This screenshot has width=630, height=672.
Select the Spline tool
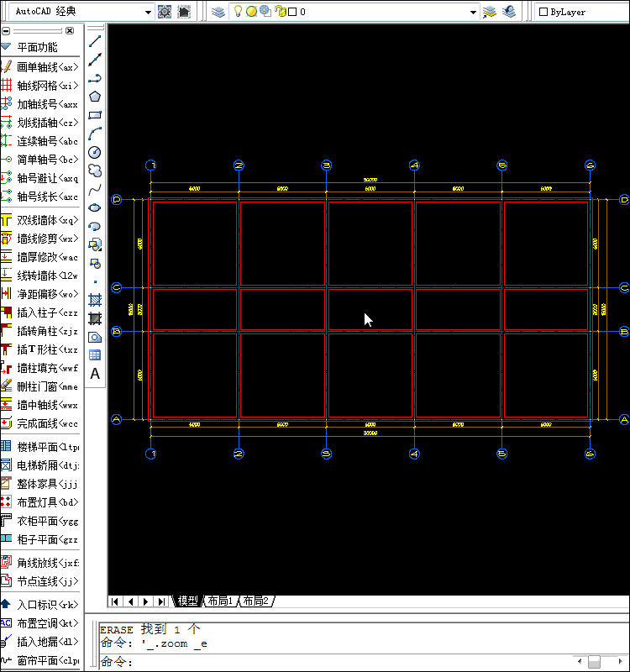click(x=95, y=189)
